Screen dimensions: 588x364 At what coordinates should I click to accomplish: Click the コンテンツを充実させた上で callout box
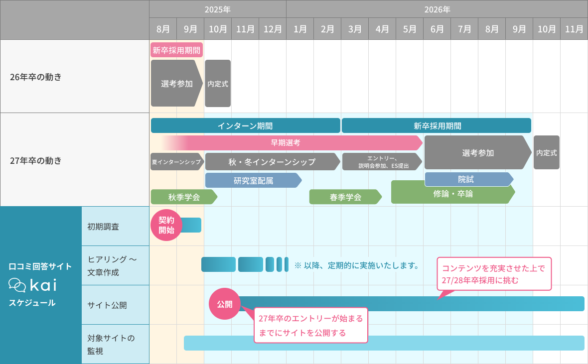click(494, 274)
